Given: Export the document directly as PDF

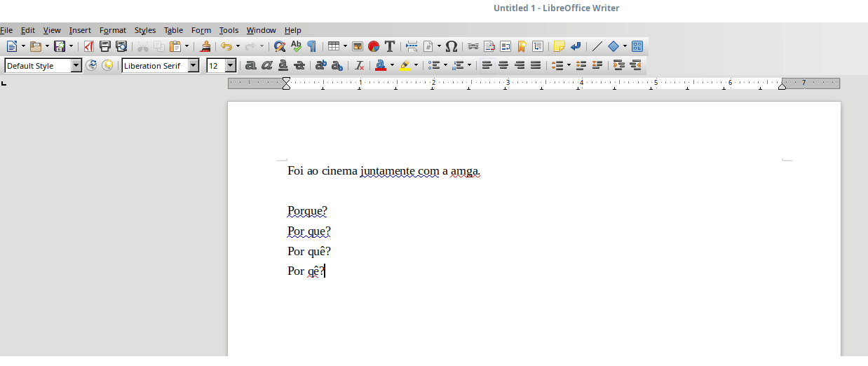Looking at the screenshot, I should tap(88, 46).
